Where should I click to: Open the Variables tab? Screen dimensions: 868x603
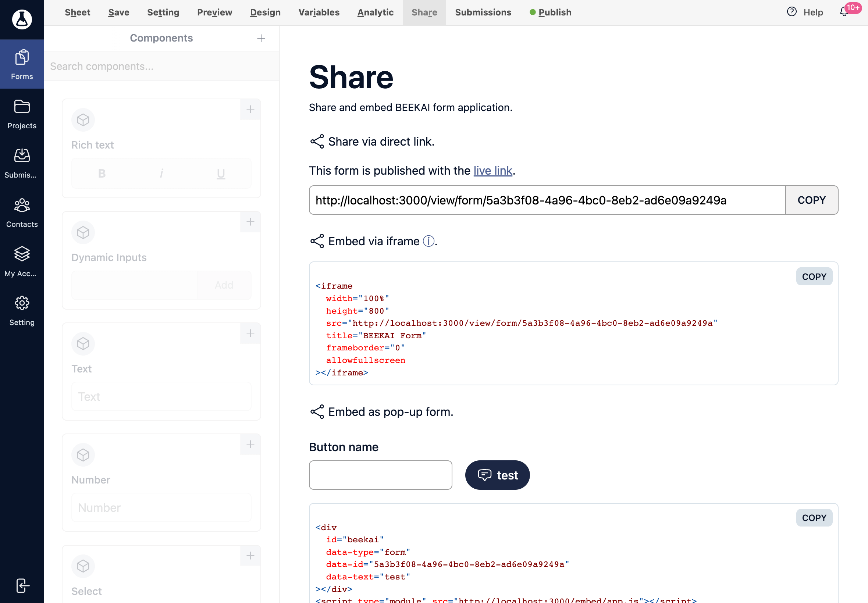[319, 13]
